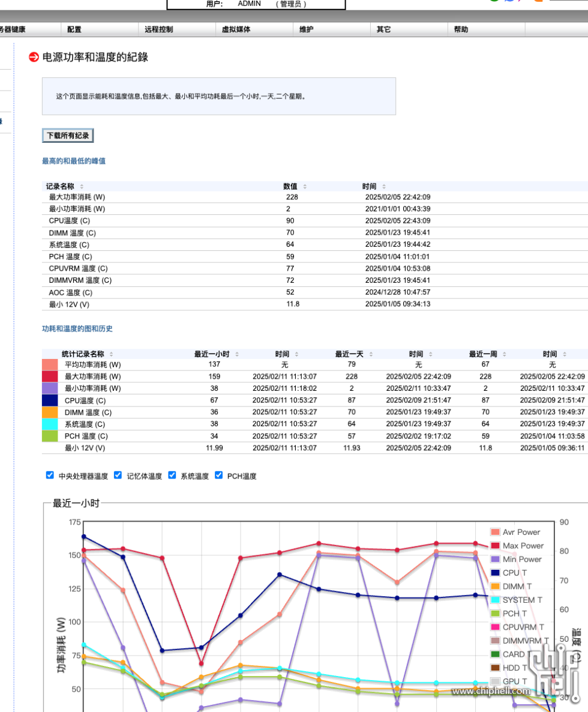This screenshot has width=588, height=712.
Task: Click the ADMIN user name in header
Action: coord(250,4)
